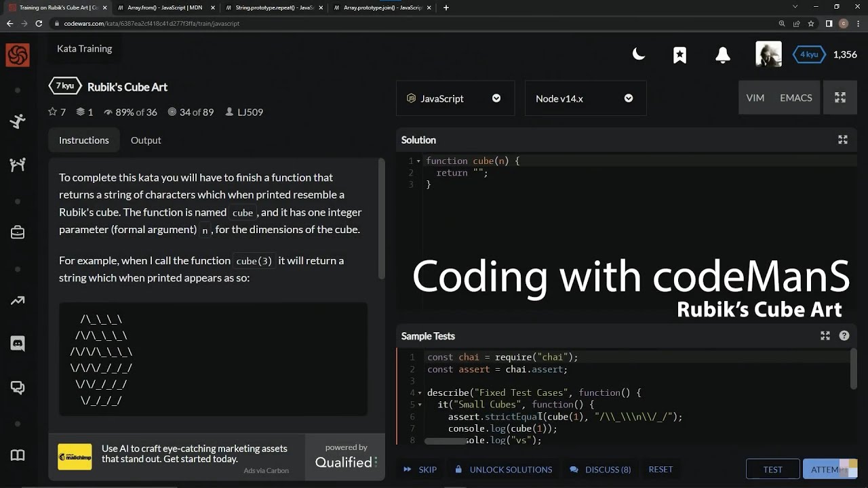Open the Leaderboard trending arrow icon

click(x=18, y=301)
